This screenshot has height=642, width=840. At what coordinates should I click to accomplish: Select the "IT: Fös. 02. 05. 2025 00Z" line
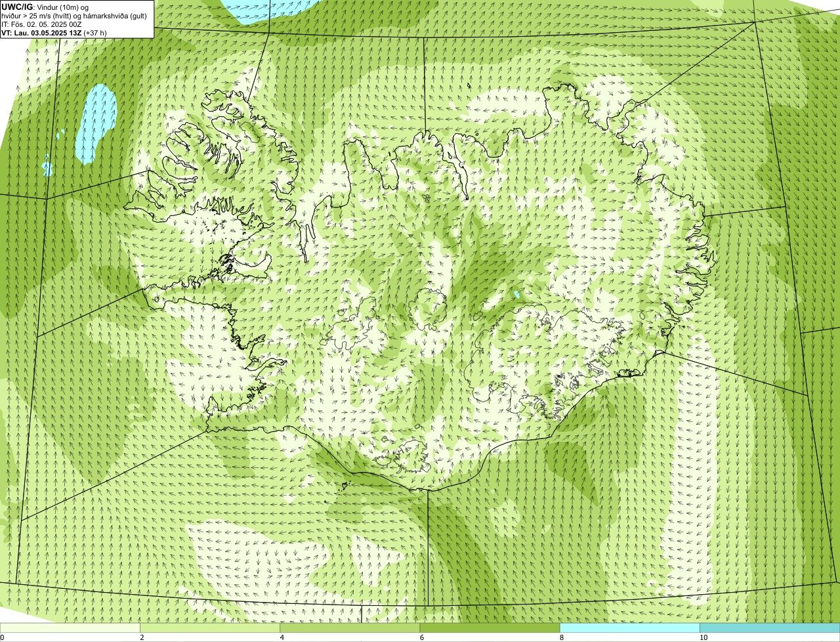[41, 24]
